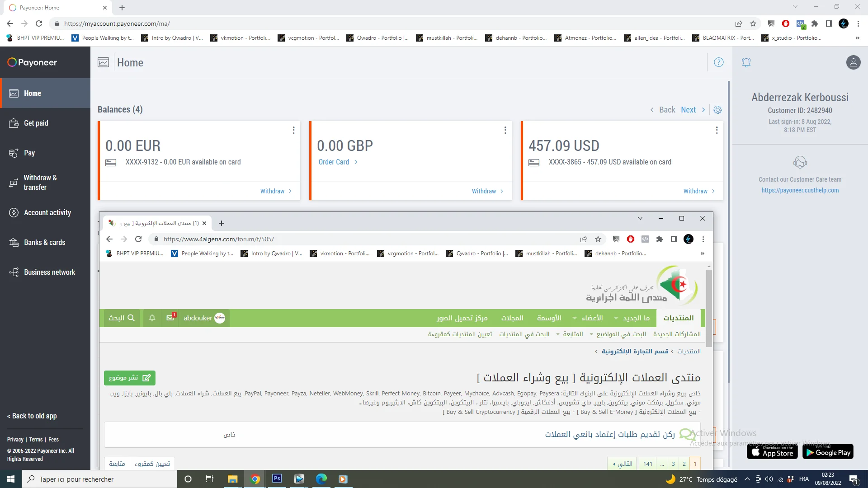Open Task View on the taskbar
Image resolution: width=868 pixels, height=488 pixels.
(x=209, y=479)
